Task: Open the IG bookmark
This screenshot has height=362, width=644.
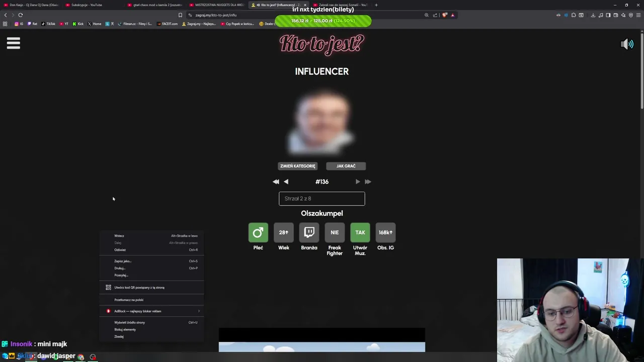Action: click(19, 24)
